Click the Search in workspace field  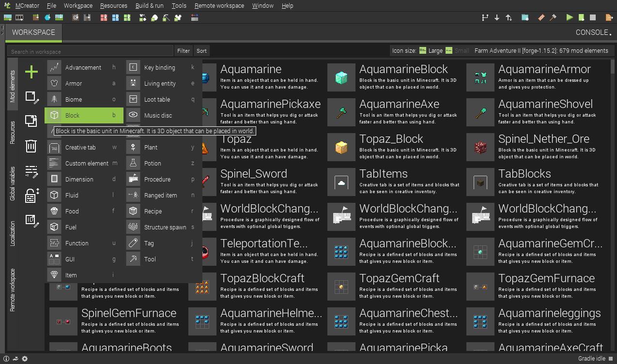point(90,51)
